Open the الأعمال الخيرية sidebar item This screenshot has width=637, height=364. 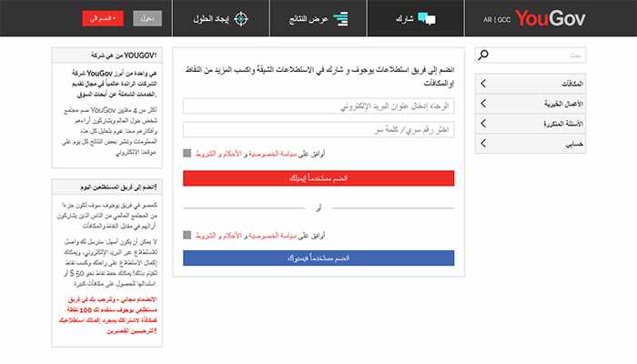click(x=531, y=103)
